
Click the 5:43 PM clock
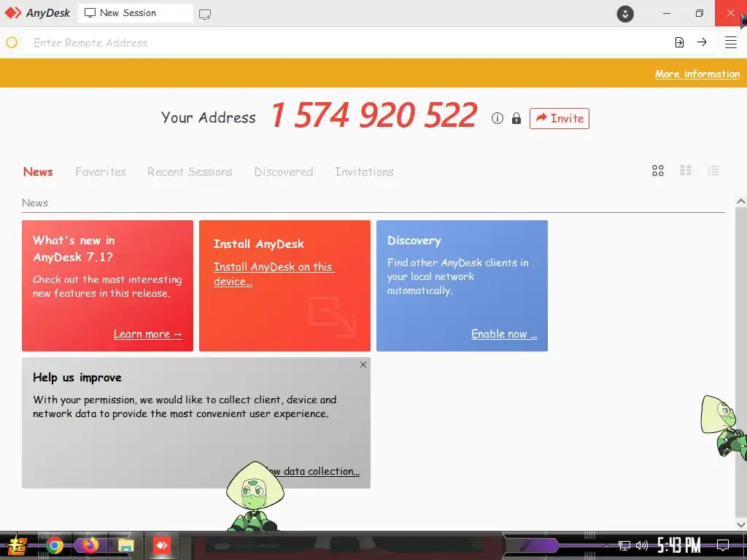pos(679,545)
